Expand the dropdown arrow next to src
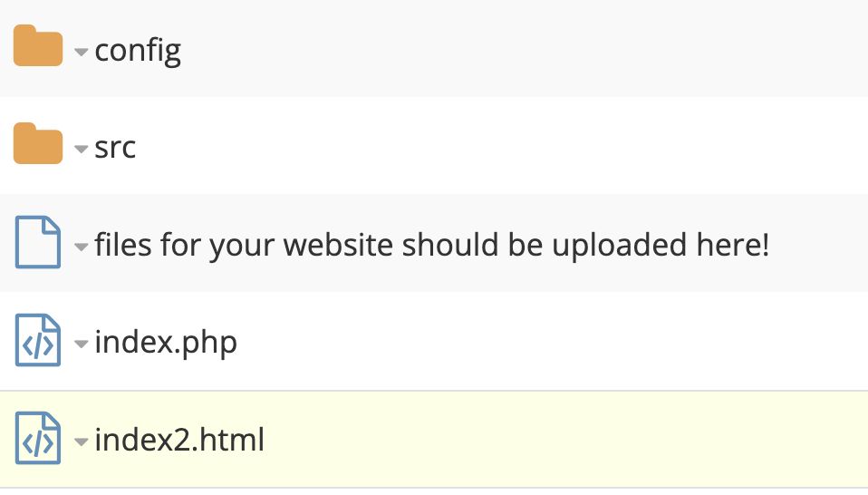The height and width of the screenshot is (495, 868). pos(82,150)
